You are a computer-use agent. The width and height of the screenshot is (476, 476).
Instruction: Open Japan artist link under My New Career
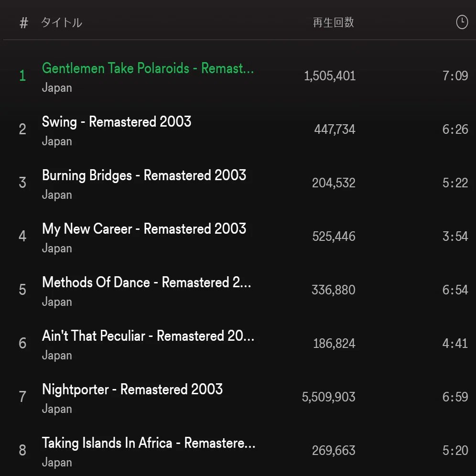57,249
